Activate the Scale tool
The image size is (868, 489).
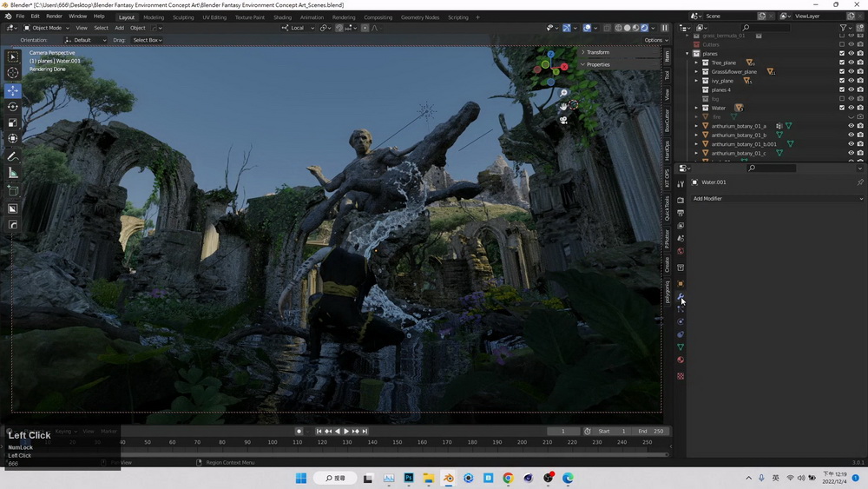13,122
